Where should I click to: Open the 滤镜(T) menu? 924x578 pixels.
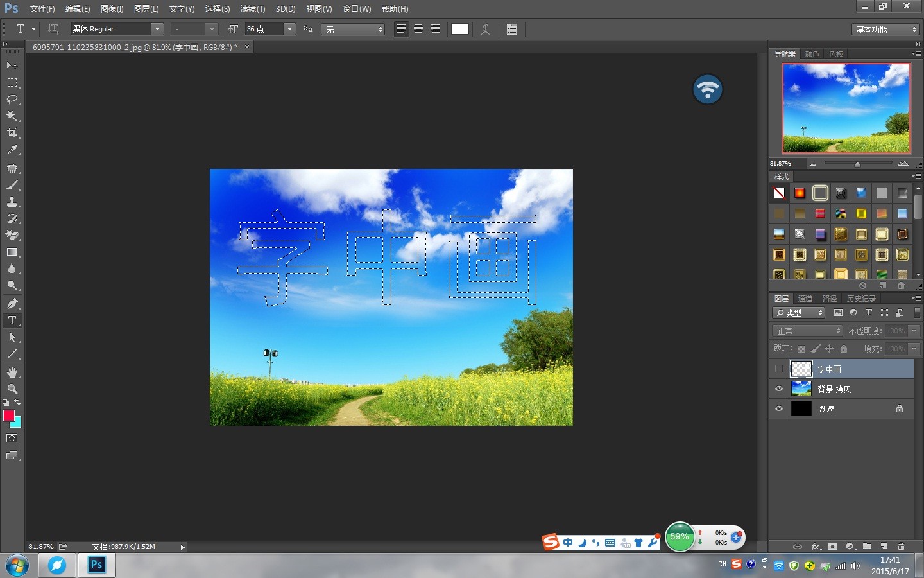pos(253,9)
